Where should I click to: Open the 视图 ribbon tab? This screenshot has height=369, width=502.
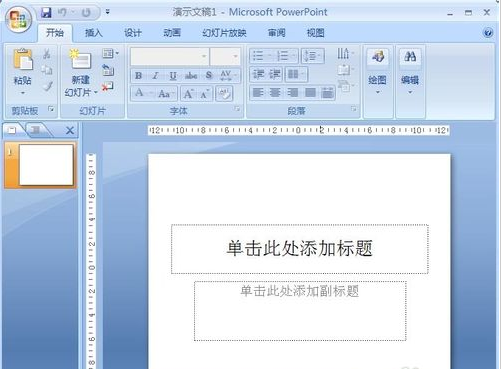point(315,33)
